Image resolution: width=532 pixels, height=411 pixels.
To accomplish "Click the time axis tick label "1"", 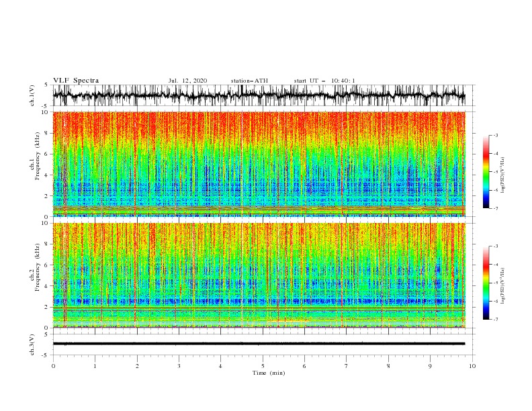I will tap(95, 366).
